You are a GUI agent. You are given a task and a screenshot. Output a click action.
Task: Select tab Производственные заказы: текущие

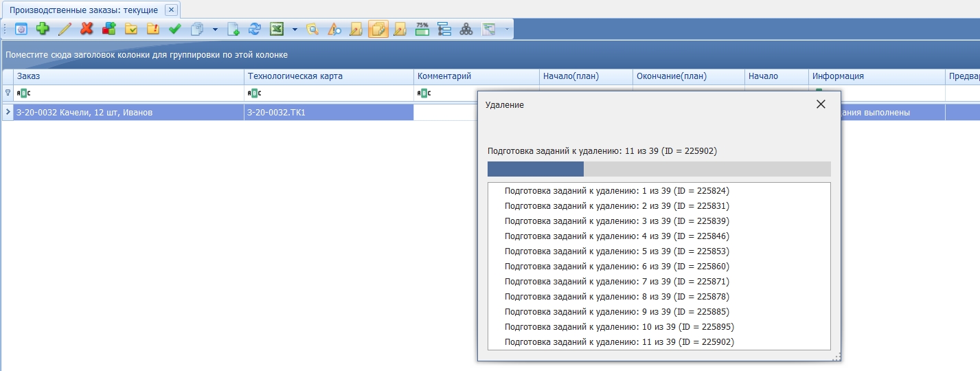click(84, 10)
